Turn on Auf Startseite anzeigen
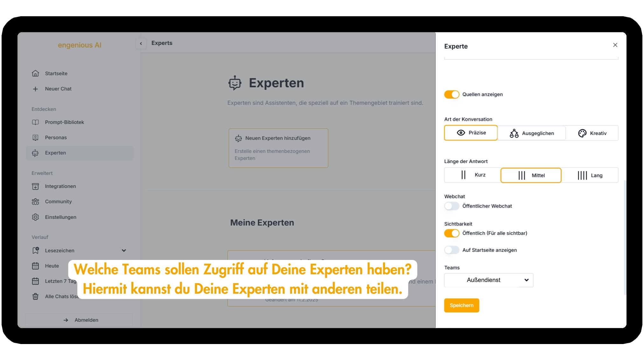The width and height of the screenshot is (644, 359). point(451,250)
